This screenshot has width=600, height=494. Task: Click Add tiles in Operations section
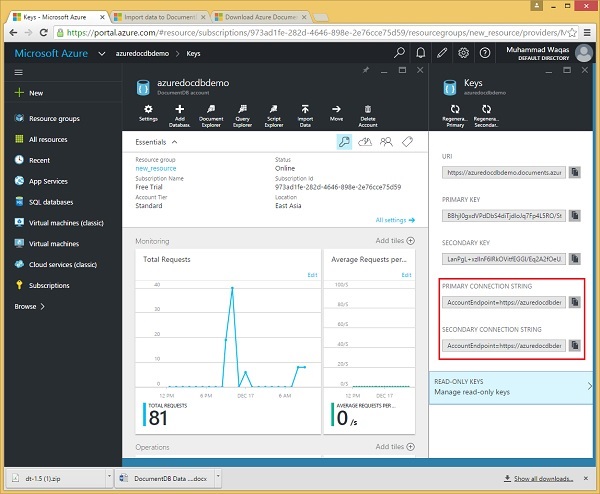coord(395,447)
